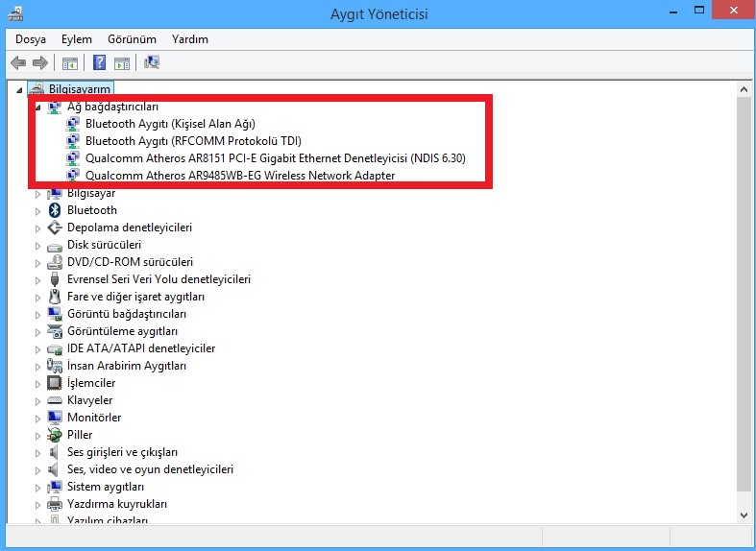Select İnsan Arabirim Aygıtları row

[127, 366]
